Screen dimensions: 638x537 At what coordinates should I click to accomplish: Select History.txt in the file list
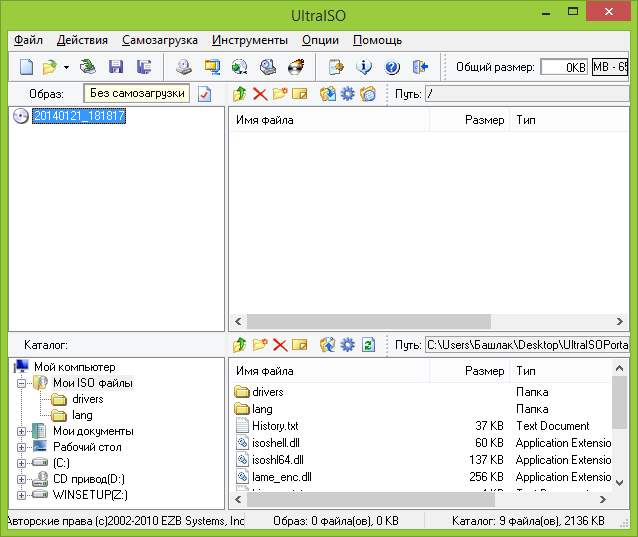click(275, 426)
